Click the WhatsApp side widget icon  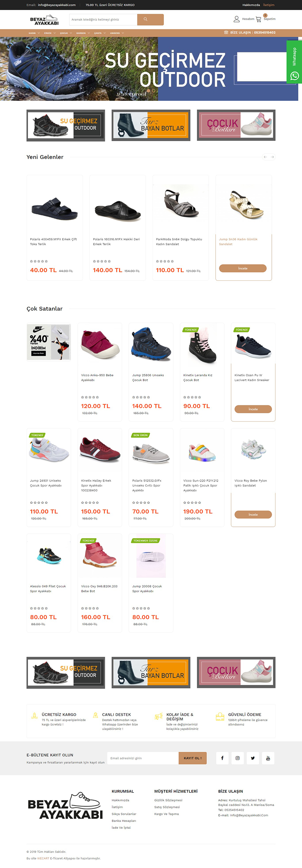coord(294,76)
